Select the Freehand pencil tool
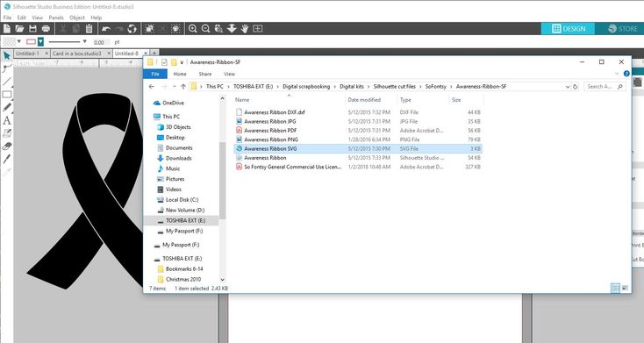 (6, 107)
